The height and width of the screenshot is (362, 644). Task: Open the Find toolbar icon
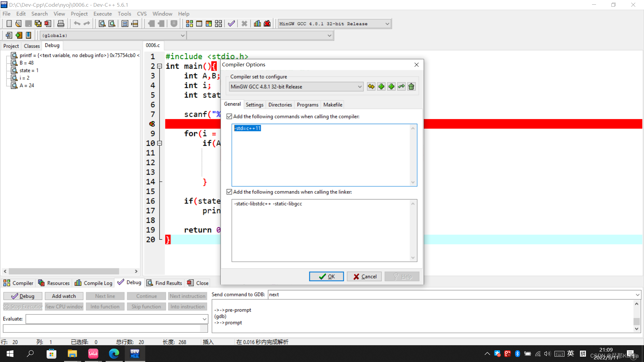tap(102, 23)
